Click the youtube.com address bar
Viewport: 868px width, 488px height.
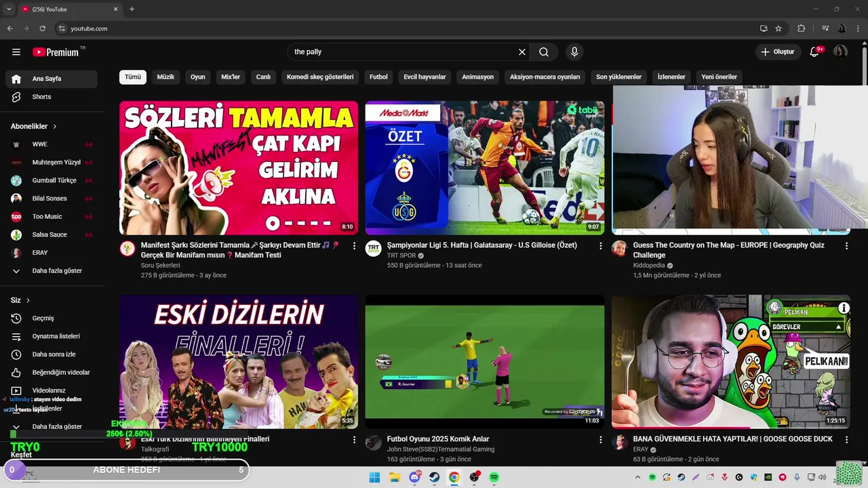407,28
